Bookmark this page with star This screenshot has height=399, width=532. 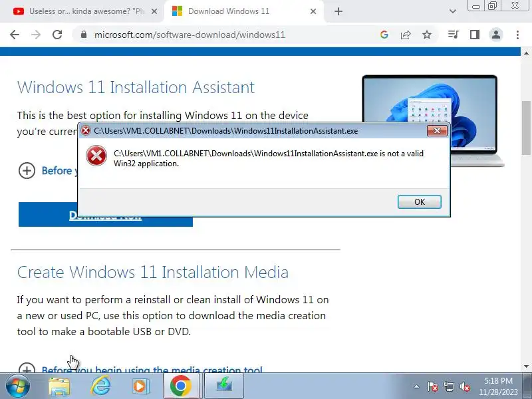click(x=427, y=35)
